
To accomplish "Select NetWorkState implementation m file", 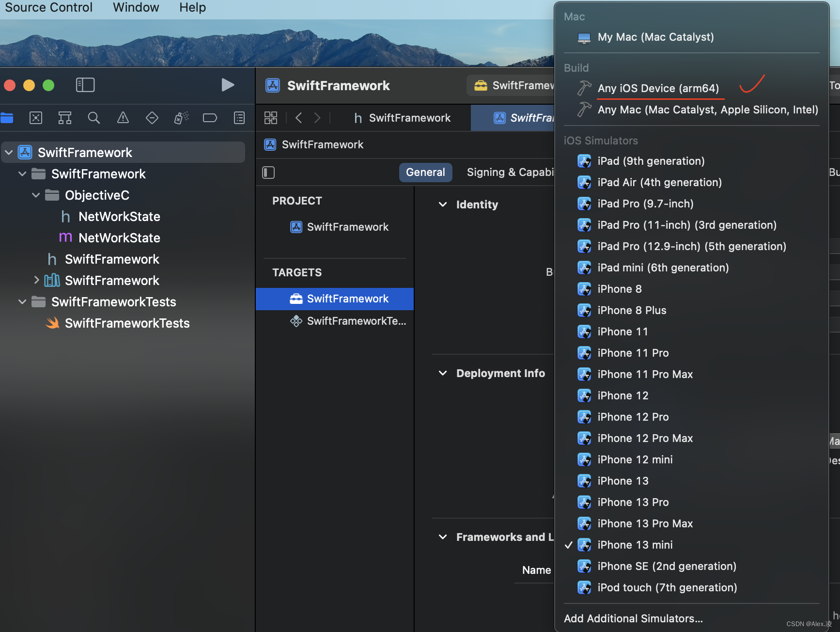I will [119, 238].
